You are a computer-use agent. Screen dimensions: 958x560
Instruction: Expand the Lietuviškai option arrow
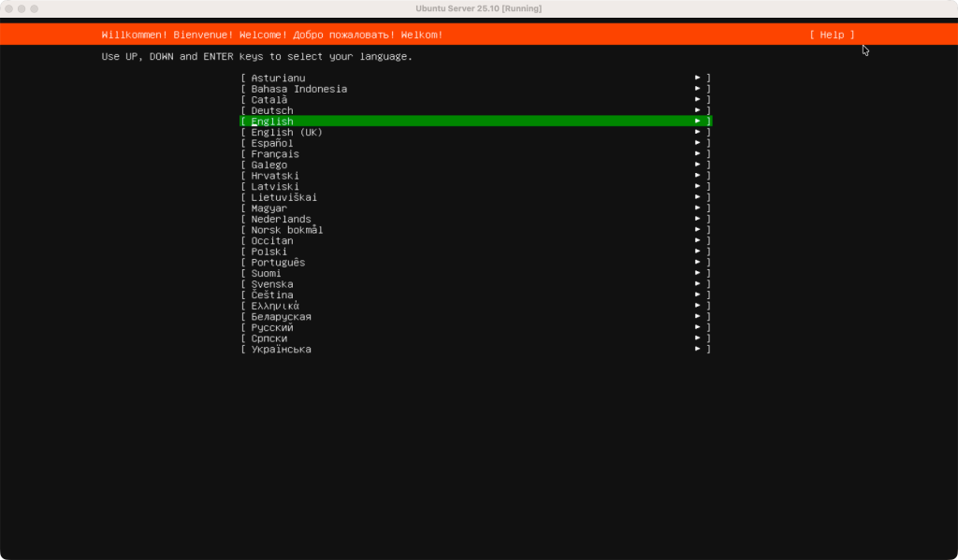click(698, 197)
